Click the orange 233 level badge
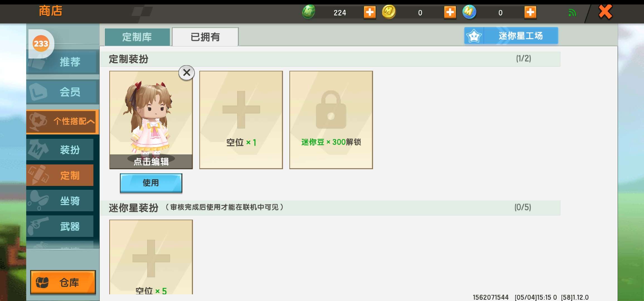 point(41,43)
